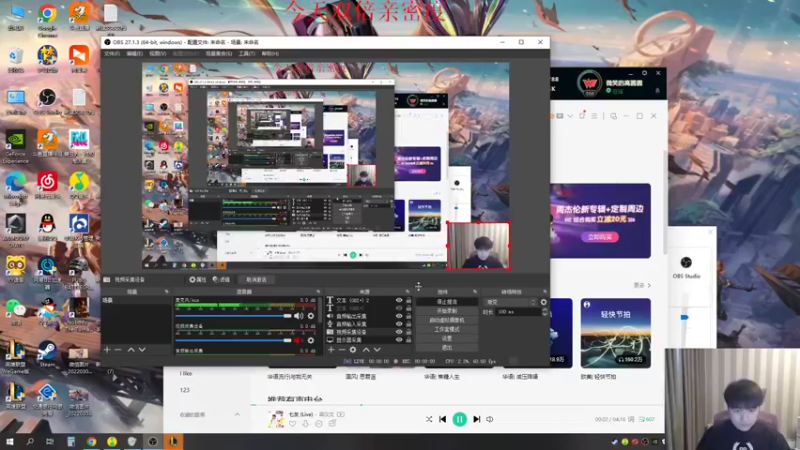
Task: Open OBS Scene Collection menu
Action: (218, 54)
